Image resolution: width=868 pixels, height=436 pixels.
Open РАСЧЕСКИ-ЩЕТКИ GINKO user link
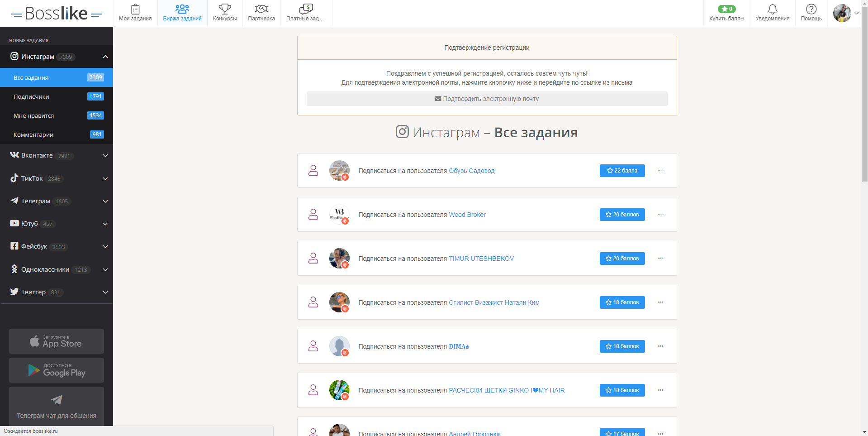click(x=507, y=390)
